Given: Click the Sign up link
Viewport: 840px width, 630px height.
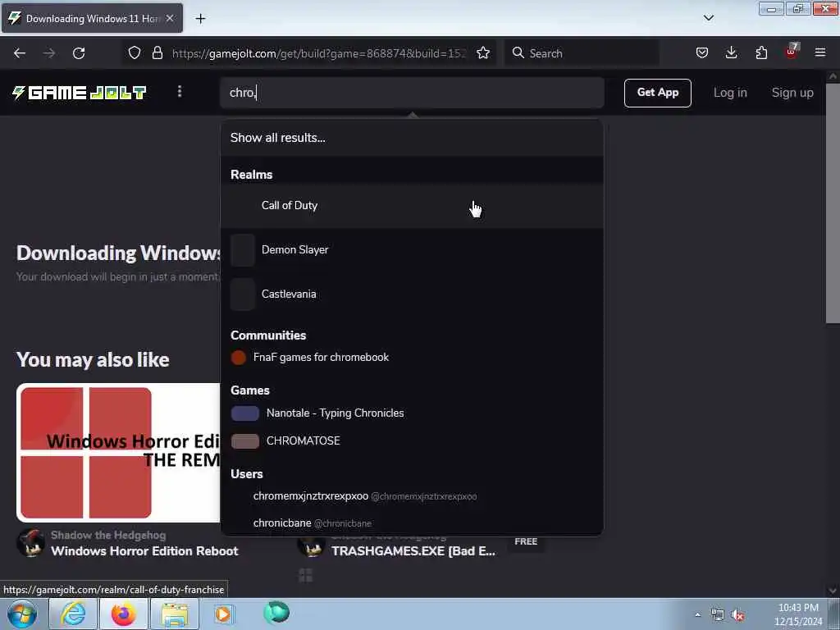Looking at the screenshot, I should (792, 93).
